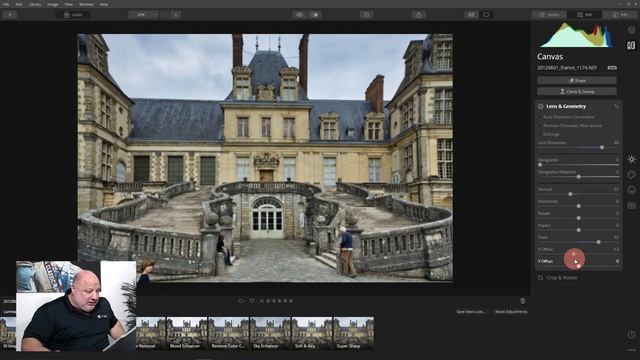The image size is (640, 360).
Task: Click the Clone & Stamp button
Action: (577, 91)
